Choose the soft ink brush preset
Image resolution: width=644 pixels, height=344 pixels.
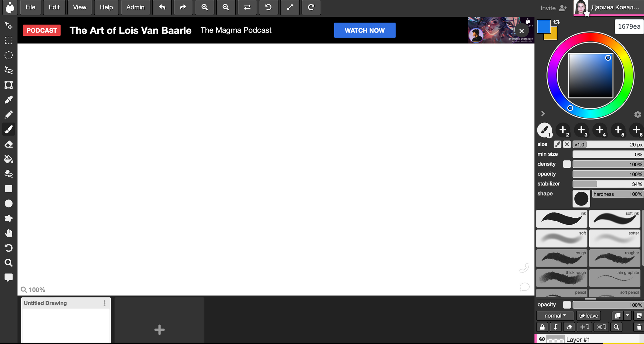615,219
